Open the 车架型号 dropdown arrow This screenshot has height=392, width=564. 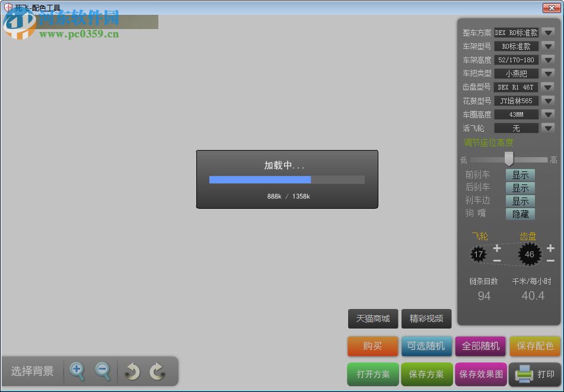tap(548, 46)
